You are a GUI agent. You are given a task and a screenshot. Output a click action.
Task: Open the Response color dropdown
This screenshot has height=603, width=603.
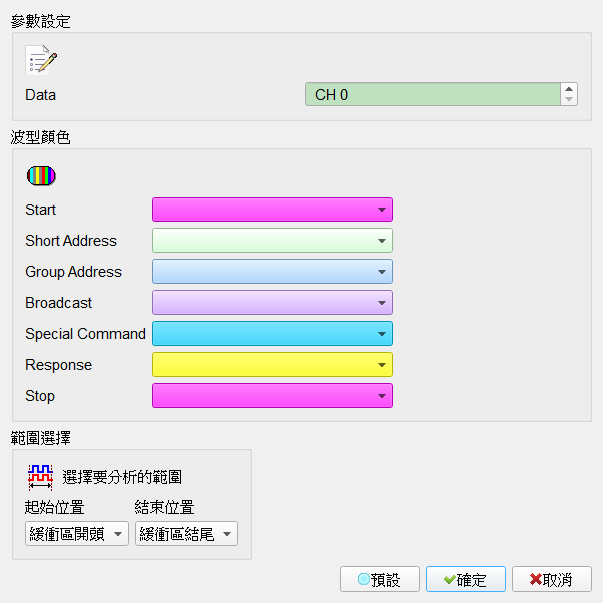272,365
